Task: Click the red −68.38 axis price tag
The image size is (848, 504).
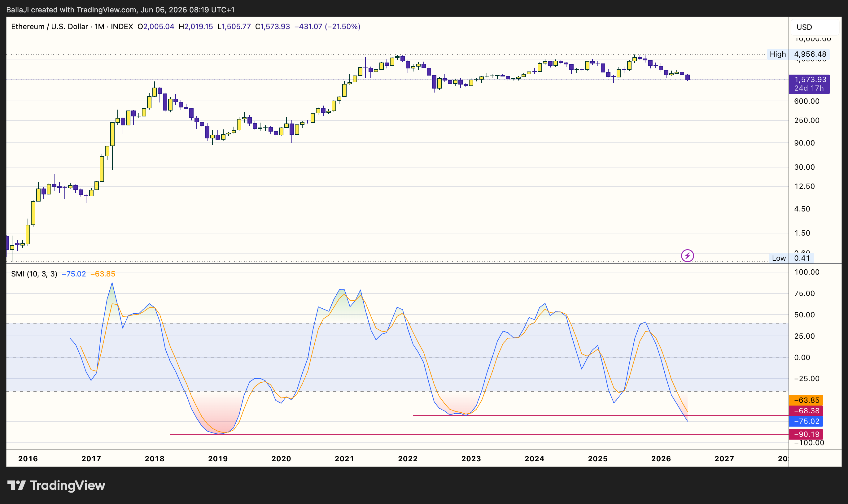Action: click(806, 411)
